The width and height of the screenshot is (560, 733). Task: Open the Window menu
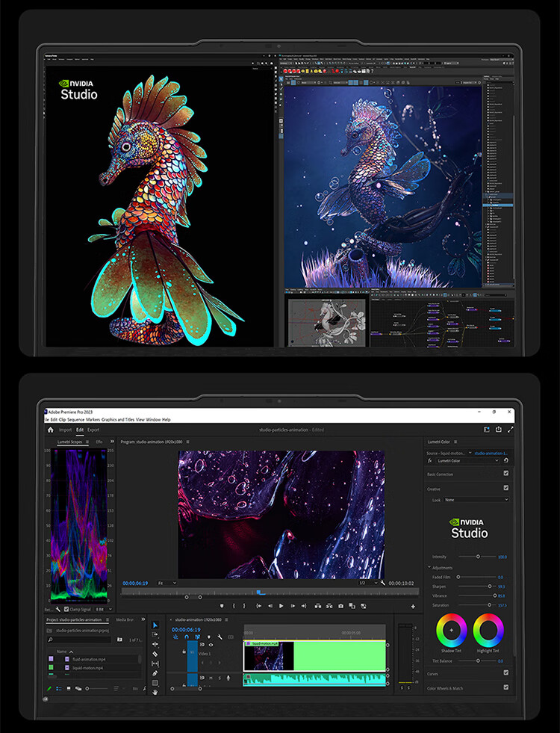point(153,419)
